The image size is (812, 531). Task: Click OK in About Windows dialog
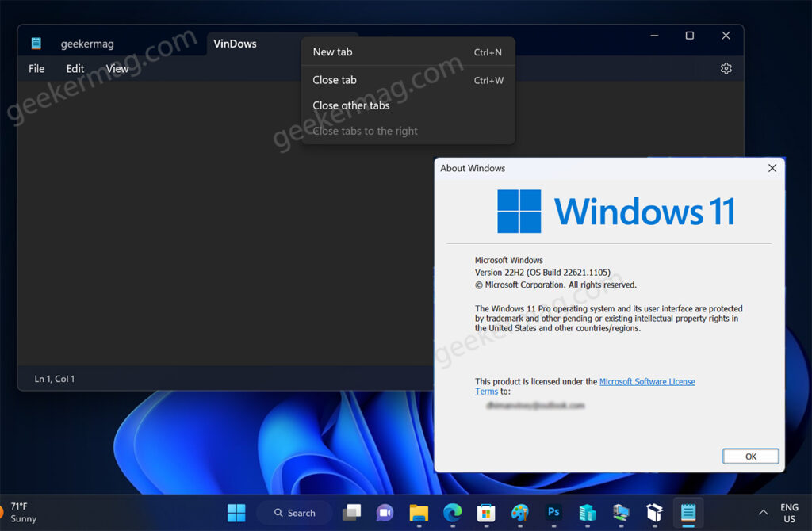[750, 456]
